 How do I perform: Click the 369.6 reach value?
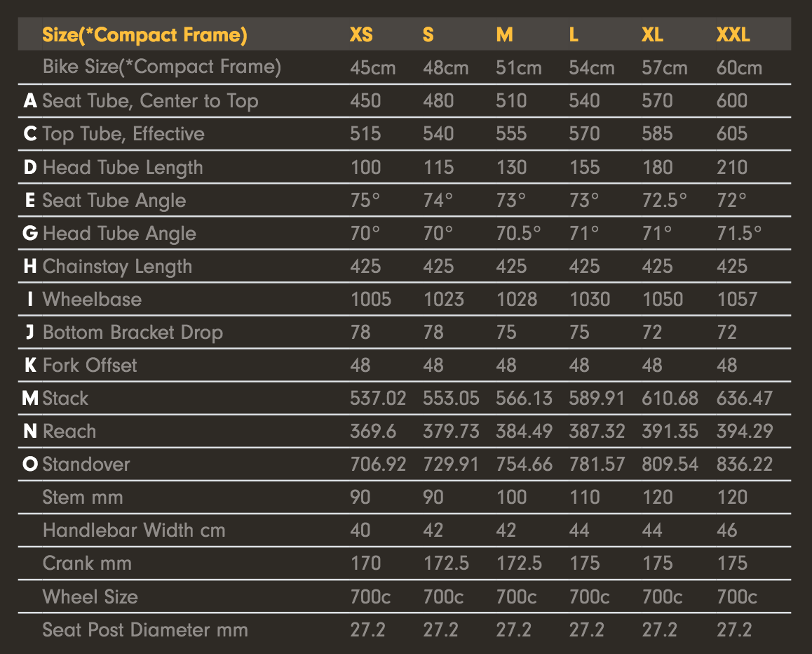tap(373, 432)
